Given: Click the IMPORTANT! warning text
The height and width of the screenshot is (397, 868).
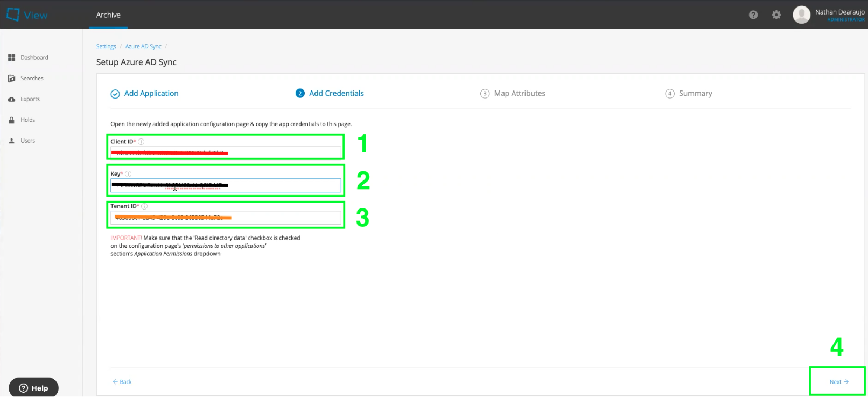Looking at the screenshot, I should (126, 238).
